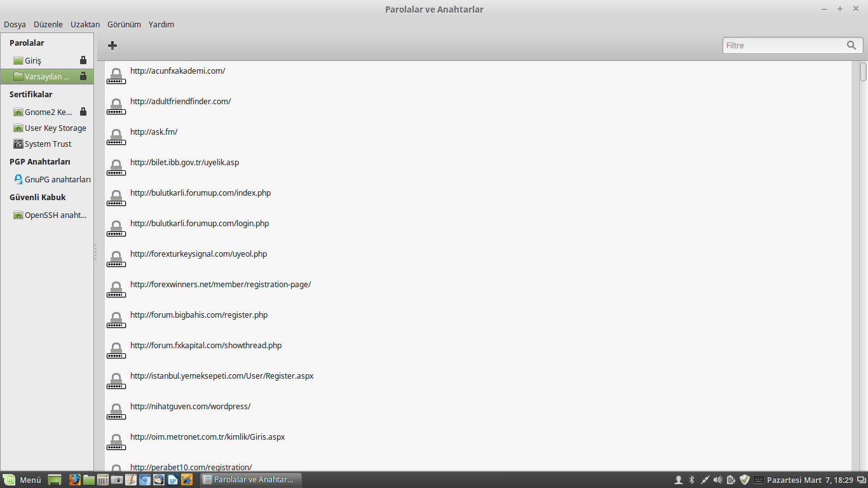Select the http://adultfriendfinder.com/ entry

point(478,107)
